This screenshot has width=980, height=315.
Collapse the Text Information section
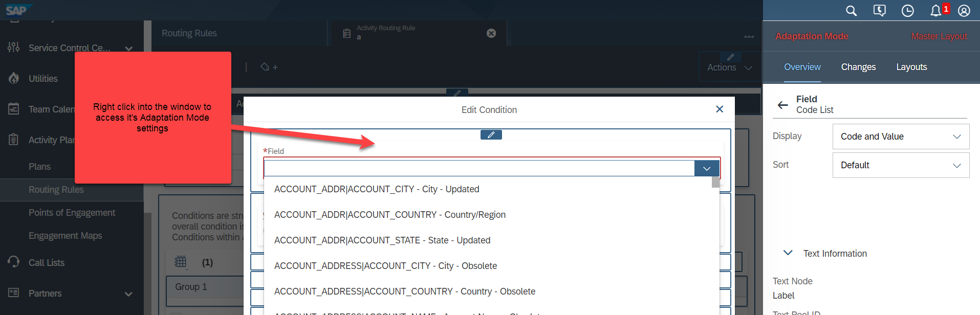click(788, 253)
